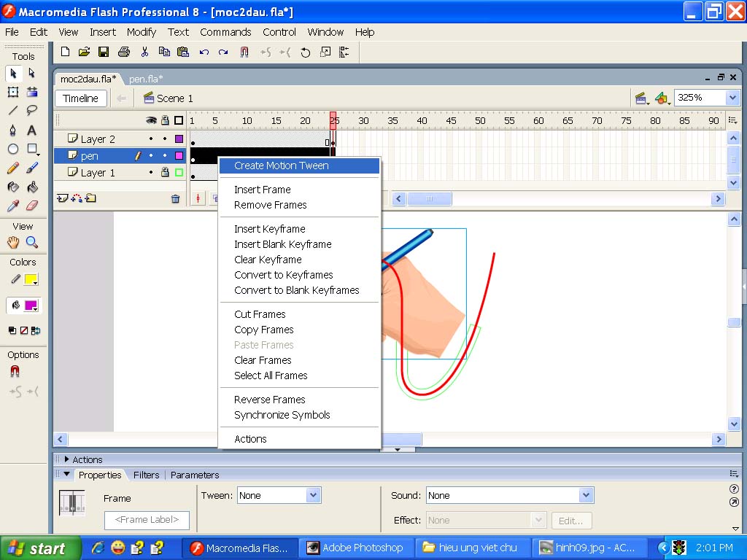Click the Delete Layer trash icon

point(175,198)
